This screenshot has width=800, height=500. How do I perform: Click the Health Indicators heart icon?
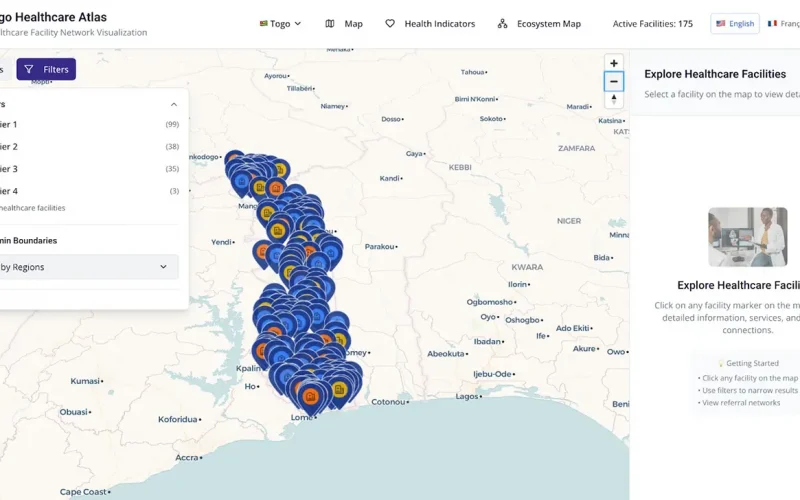[x=390, y=24]
